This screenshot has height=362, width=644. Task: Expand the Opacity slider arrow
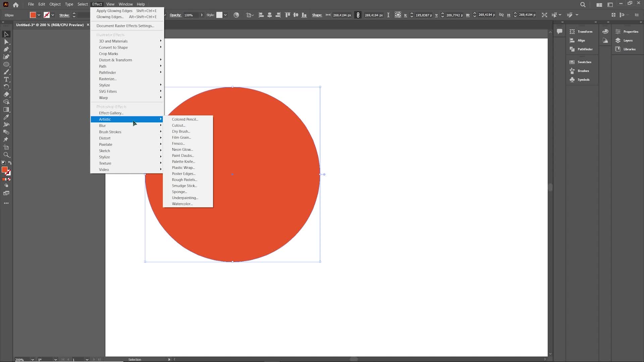coord(202,15)
